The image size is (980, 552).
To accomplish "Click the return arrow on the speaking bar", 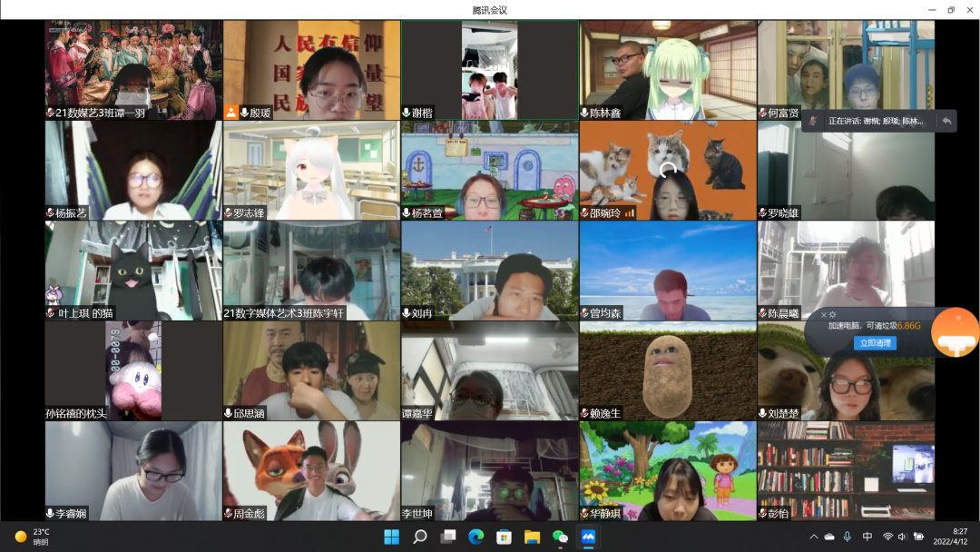I will (946, 121).
